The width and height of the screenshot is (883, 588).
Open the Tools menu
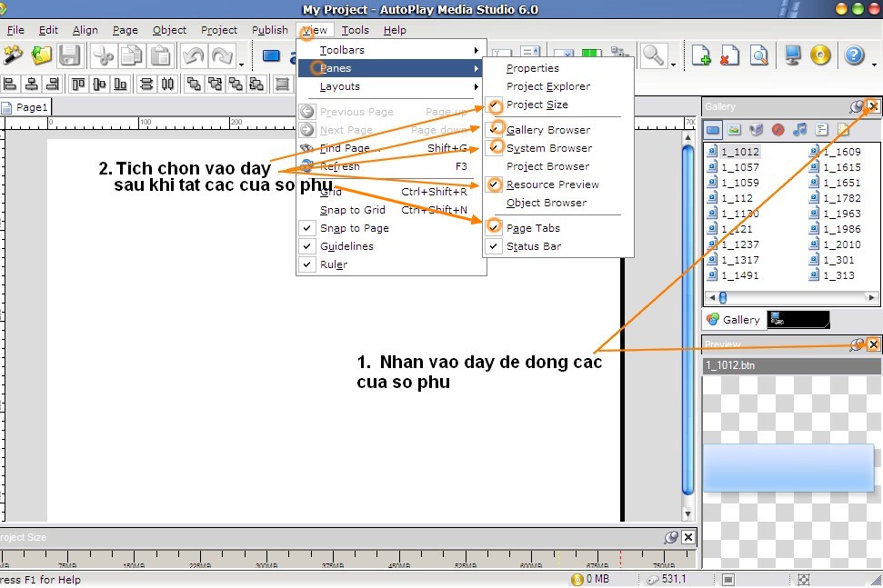tap(356, 30)
